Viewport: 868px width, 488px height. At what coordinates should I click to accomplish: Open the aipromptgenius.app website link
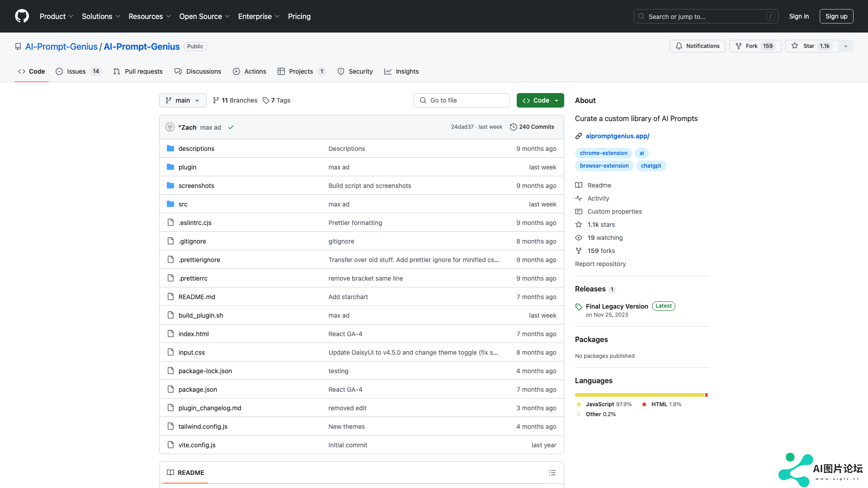(617, 136)
